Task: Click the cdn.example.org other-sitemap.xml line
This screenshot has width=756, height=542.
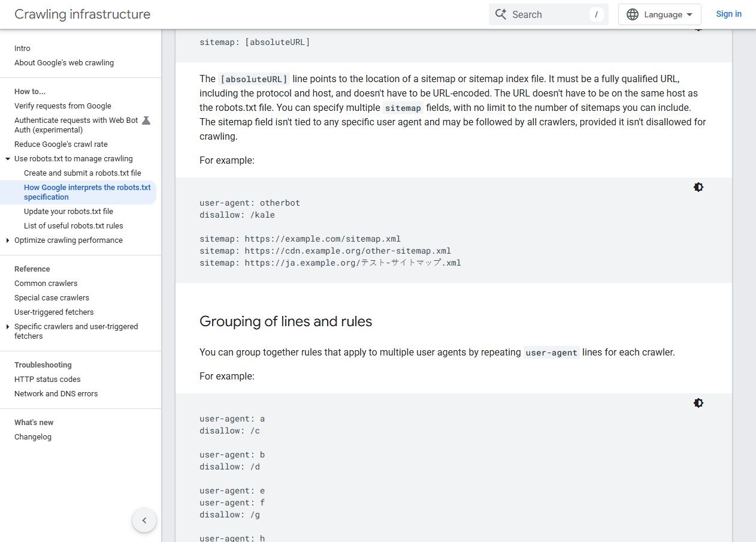Action: [x=325, y=251]
